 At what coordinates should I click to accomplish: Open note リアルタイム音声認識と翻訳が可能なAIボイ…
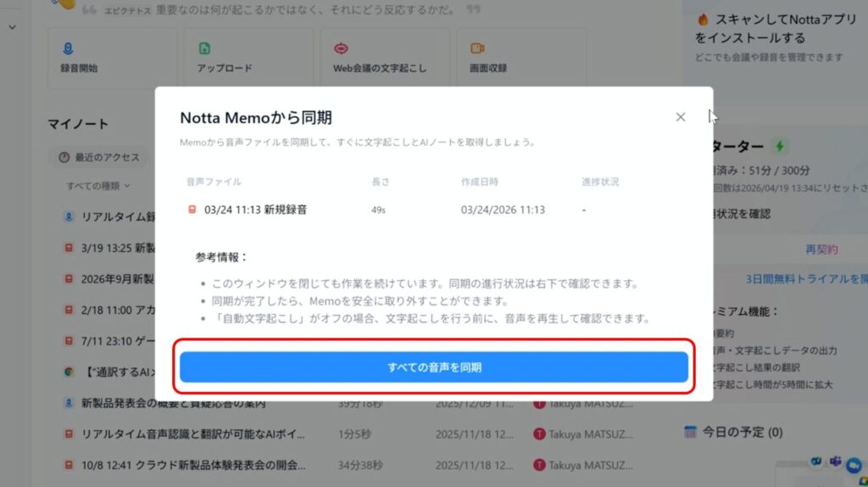(x=192, y=434)
